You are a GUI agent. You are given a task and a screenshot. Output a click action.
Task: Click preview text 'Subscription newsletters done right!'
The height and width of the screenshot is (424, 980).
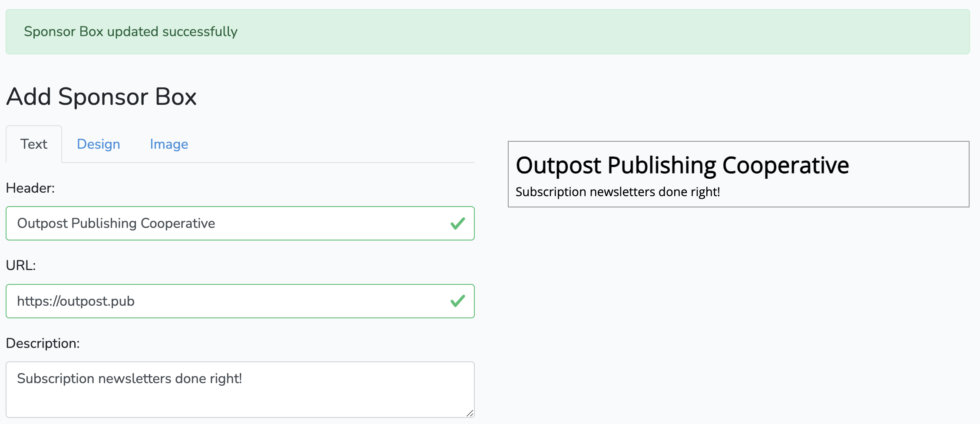click(x=618, y=192)
